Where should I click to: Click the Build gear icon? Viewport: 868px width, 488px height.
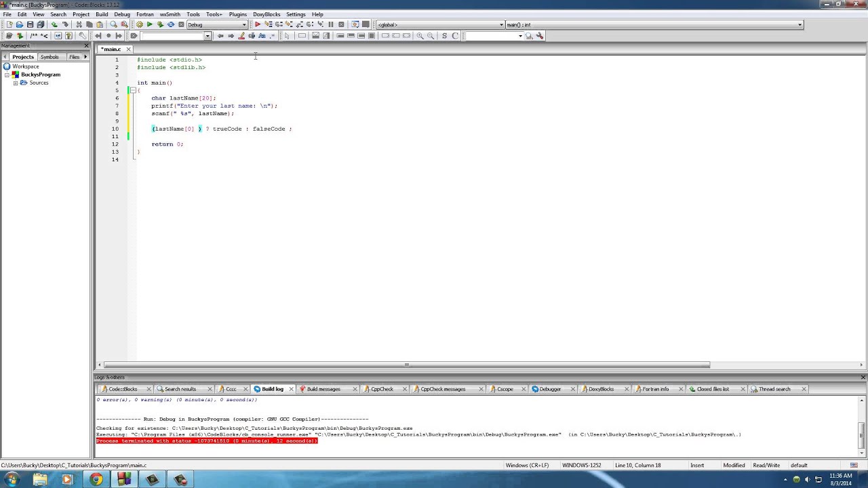coord(140,24)
